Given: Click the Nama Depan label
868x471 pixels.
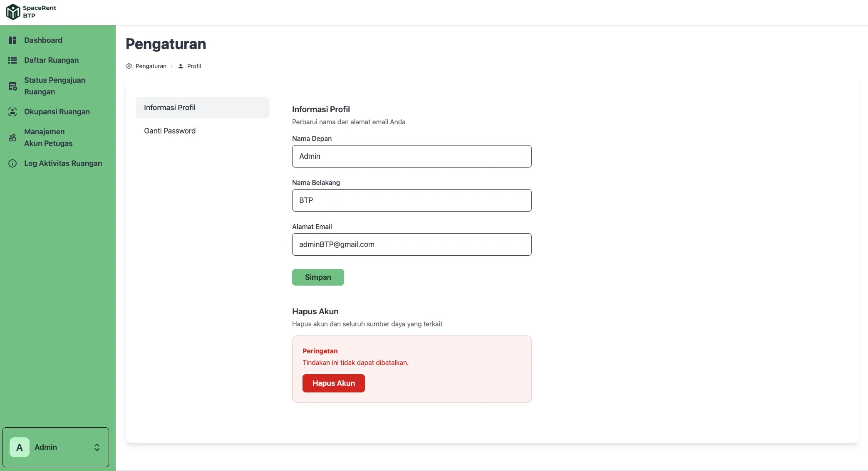Looking at the screenshot, I should 312,138.
